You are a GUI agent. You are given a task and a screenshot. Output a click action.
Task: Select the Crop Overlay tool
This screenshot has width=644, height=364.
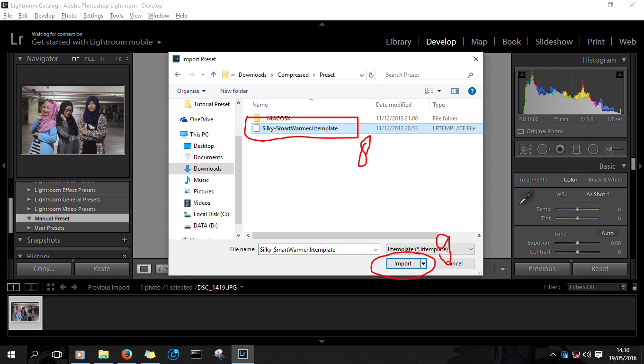[525, 149]
